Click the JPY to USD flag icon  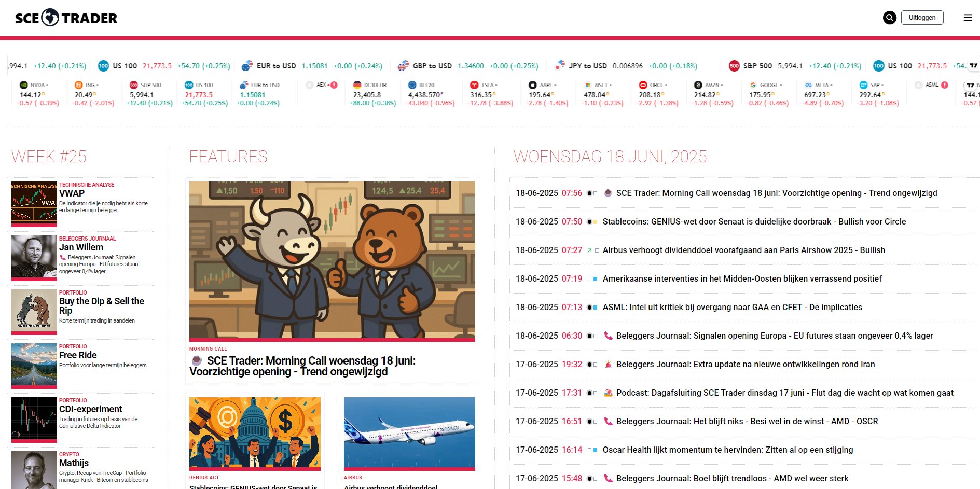(x=559, y=66)
